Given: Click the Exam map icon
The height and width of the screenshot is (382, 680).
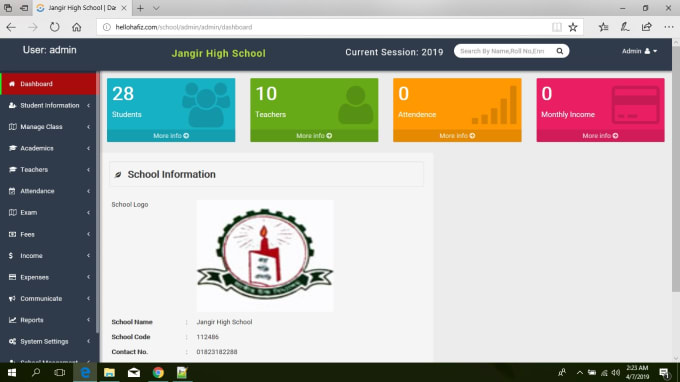Looking at the screenshot, I should click(12, 212).
